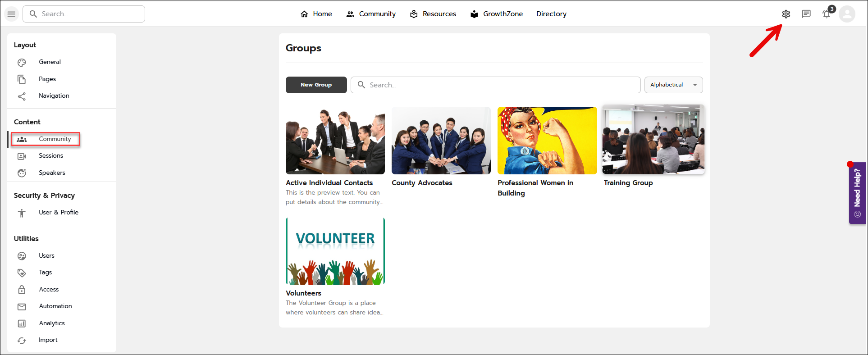Select Sessions in the Content sidebar
The width and height of the screenshot is (868, 355).
(x=51, y=156)
